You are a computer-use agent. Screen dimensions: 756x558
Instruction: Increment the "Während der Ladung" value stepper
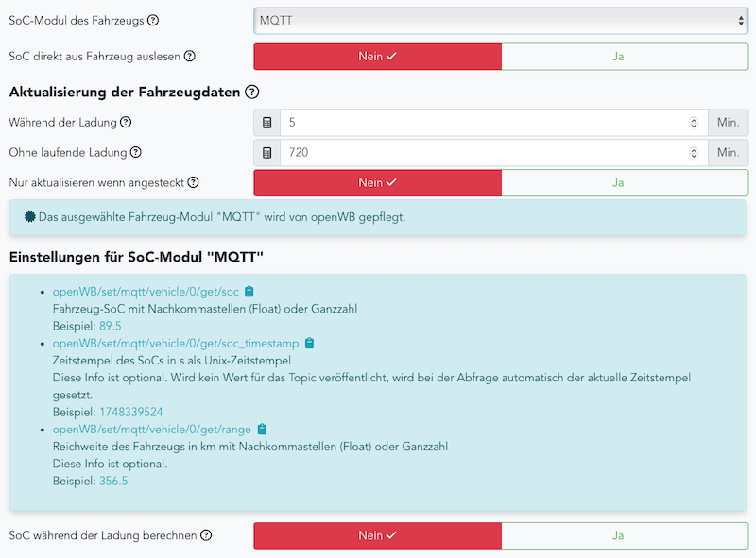(x=694, y=118)
